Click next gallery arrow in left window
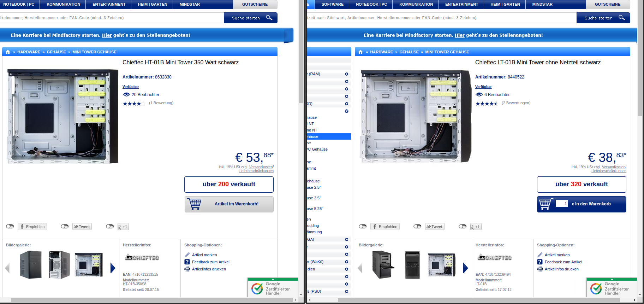This screenshot has width=644, height=304. [113, 268]
